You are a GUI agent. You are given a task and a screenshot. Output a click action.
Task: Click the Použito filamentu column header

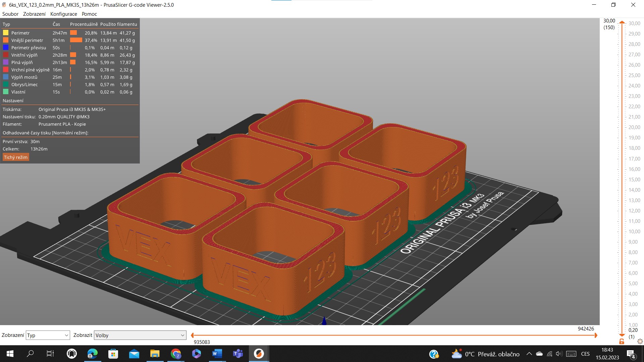[118, 24]
